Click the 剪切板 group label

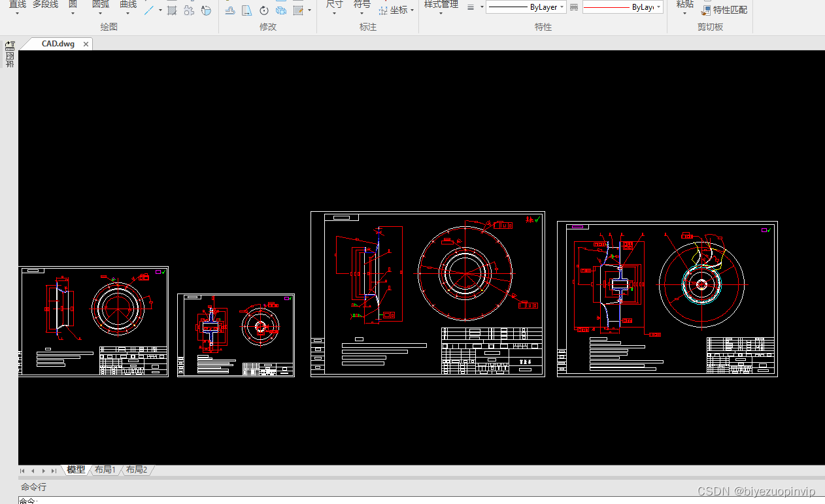710,27
